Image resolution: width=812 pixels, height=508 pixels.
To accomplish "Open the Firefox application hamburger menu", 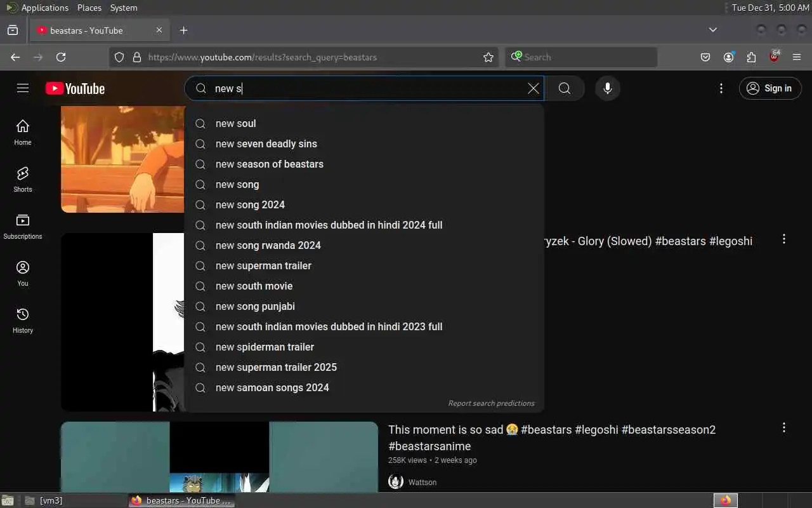I will click(797, 57).
